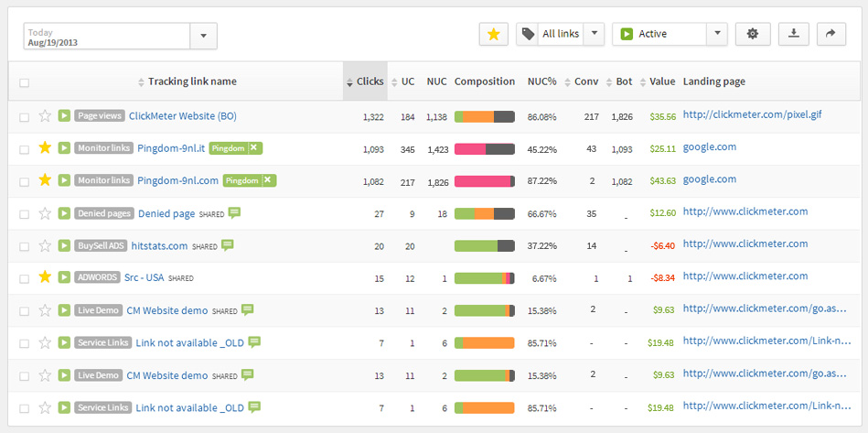Open comment bubble on Denied page row

[235, 212]
